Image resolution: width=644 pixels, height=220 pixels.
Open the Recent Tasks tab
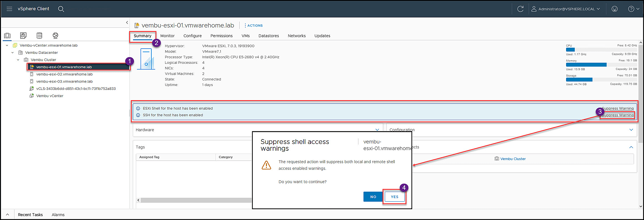(x=30, y=215)
